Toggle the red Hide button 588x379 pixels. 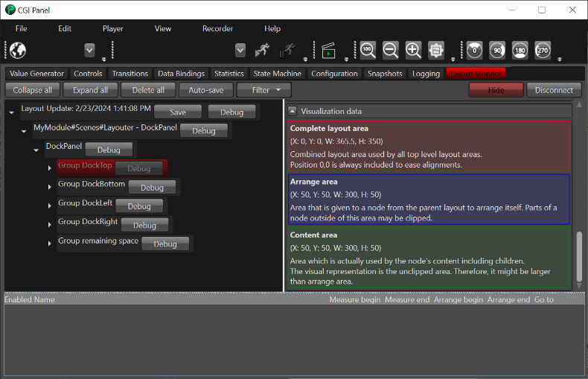point(496,90)
